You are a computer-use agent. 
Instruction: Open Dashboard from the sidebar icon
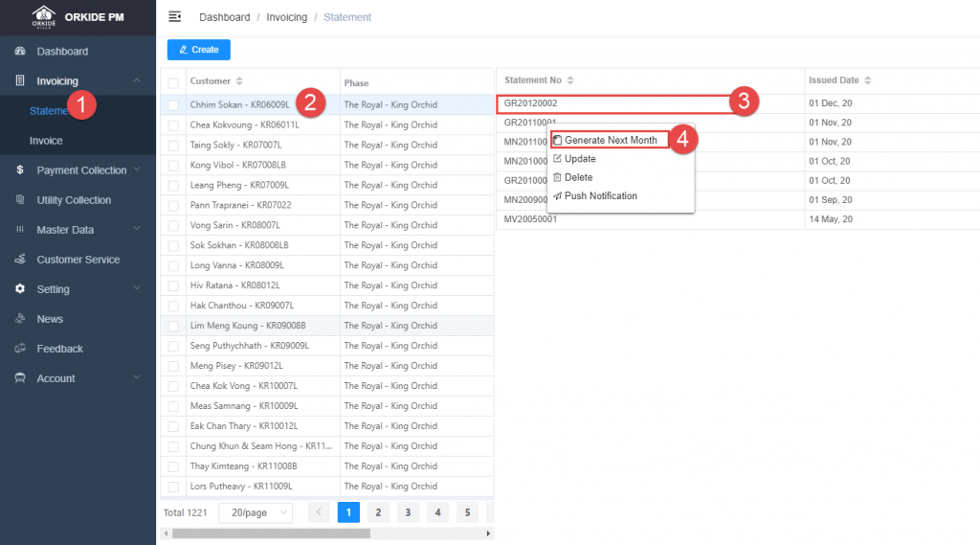point(20,52)
